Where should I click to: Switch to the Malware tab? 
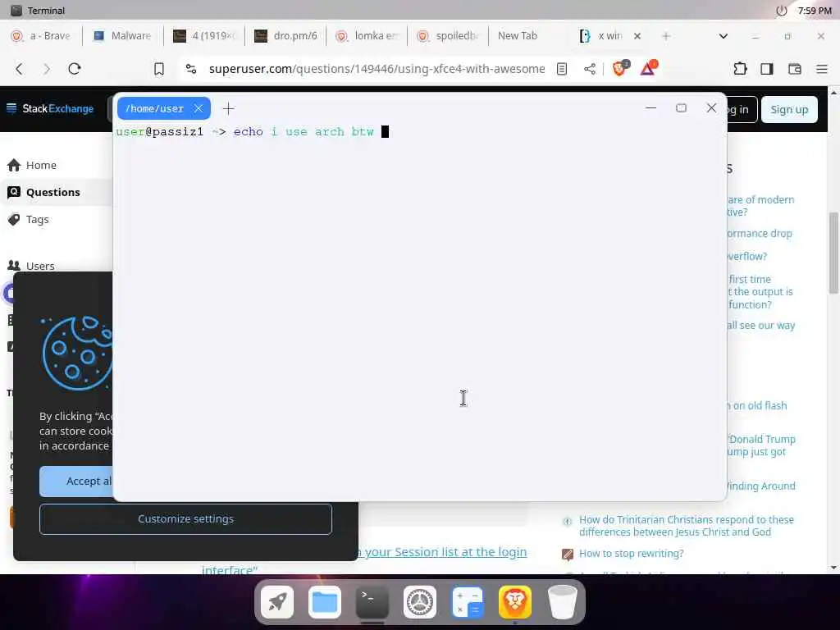tap(123, 36)
